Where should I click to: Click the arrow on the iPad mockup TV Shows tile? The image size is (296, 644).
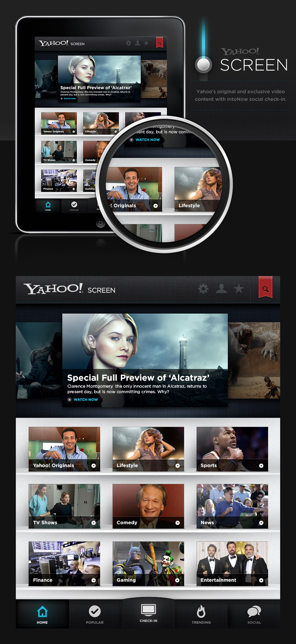[74, 160]
